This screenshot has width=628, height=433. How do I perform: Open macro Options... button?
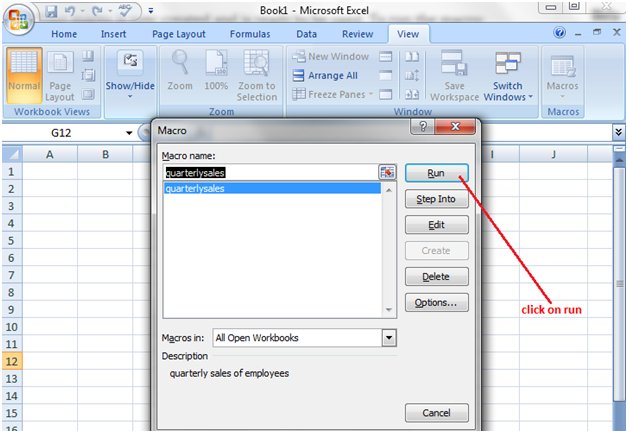pyautogui.click(x=436, y=302)
